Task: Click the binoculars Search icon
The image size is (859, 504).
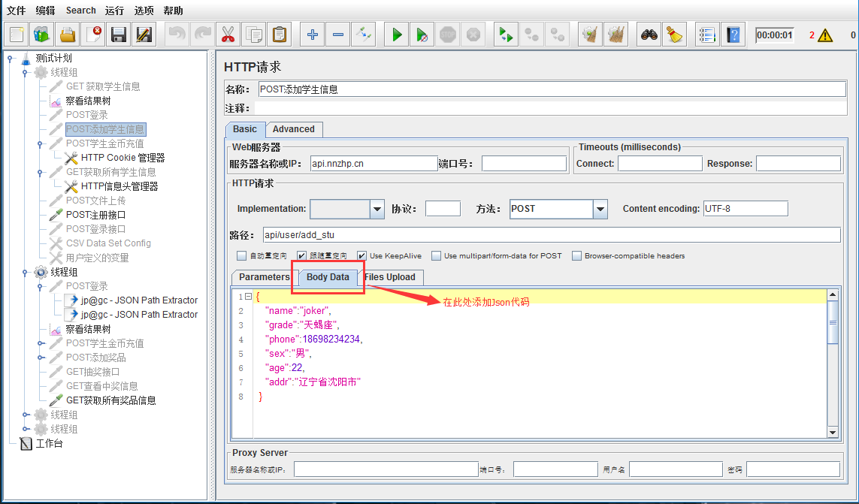Action: coord(649,35)
